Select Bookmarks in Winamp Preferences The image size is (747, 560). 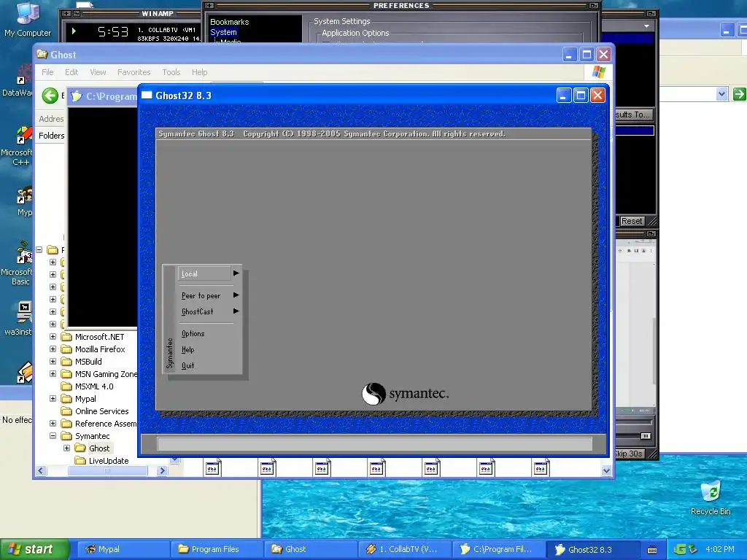point(230,22)
